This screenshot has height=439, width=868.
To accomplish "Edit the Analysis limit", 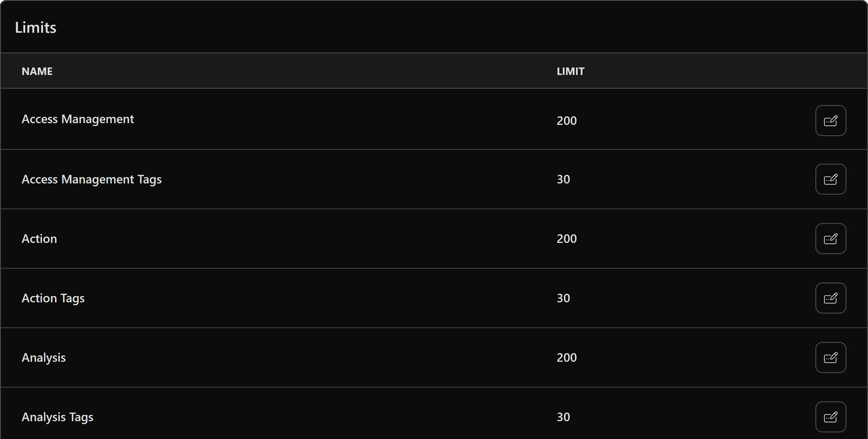I will point(830,357).
